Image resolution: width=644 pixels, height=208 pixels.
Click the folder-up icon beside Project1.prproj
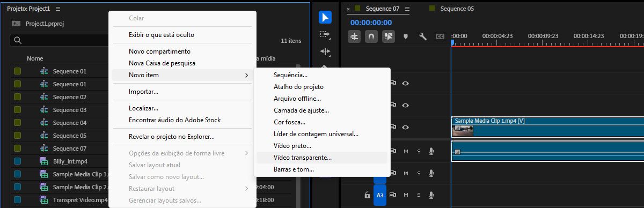[17, 24]
